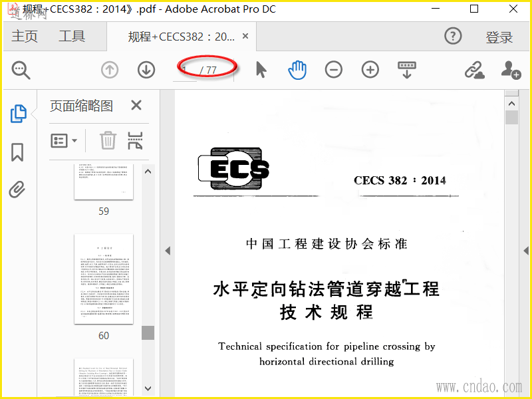
Task: Zoom in with the plus button
Action: pos(370,70)
